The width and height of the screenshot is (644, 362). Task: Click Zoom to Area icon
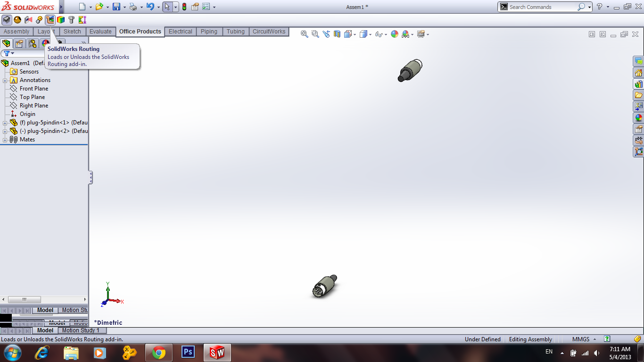pyautogui.click(x=315, y=34)
